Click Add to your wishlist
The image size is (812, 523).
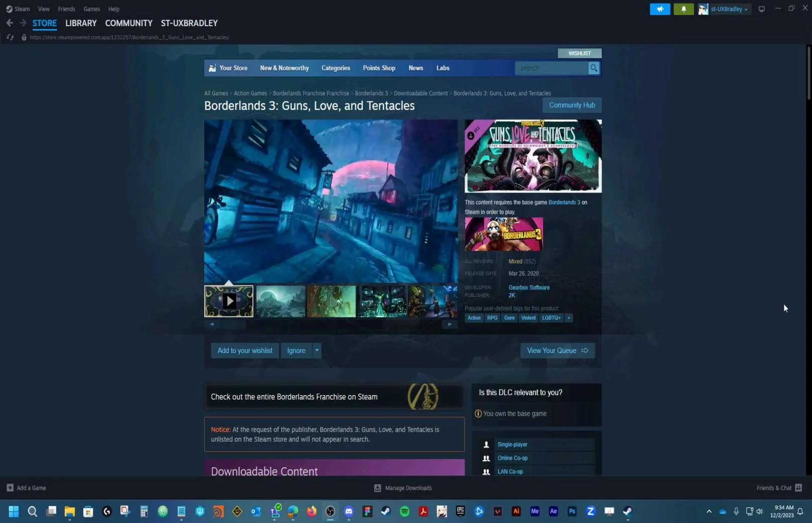(x=245, y=351)
